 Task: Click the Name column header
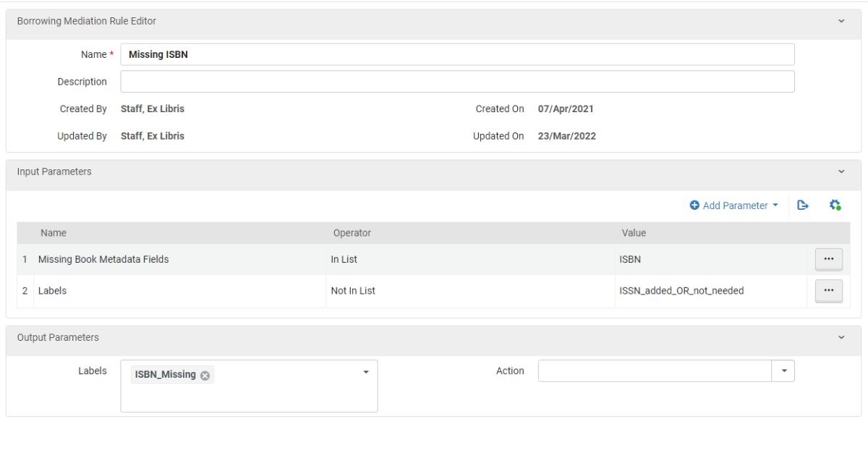tap(54, 233)
